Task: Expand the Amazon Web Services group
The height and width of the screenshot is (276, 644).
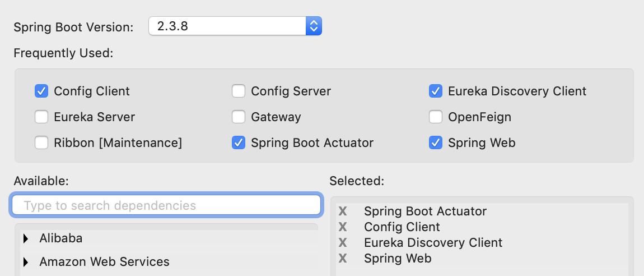Action: click(x=26, y=262)
